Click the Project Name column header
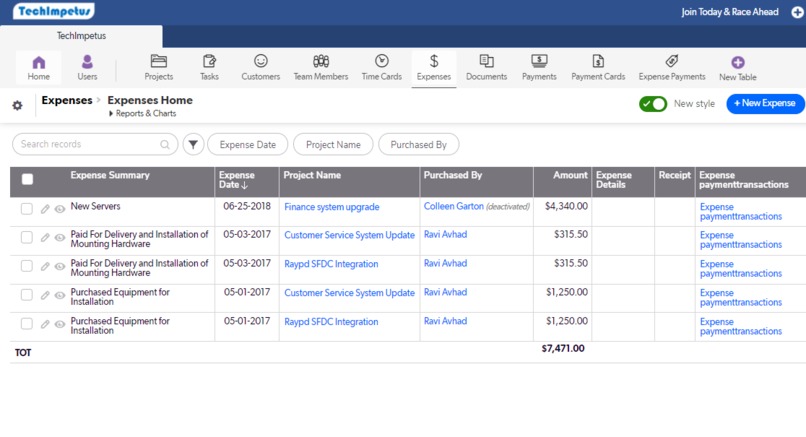Image resolution: width=806 pixels, height=437 pixels. click(312, 175)
